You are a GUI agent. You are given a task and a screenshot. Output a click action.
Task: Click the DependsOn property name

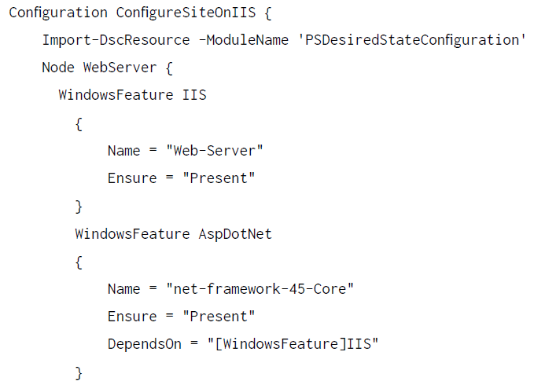(145, 344)
